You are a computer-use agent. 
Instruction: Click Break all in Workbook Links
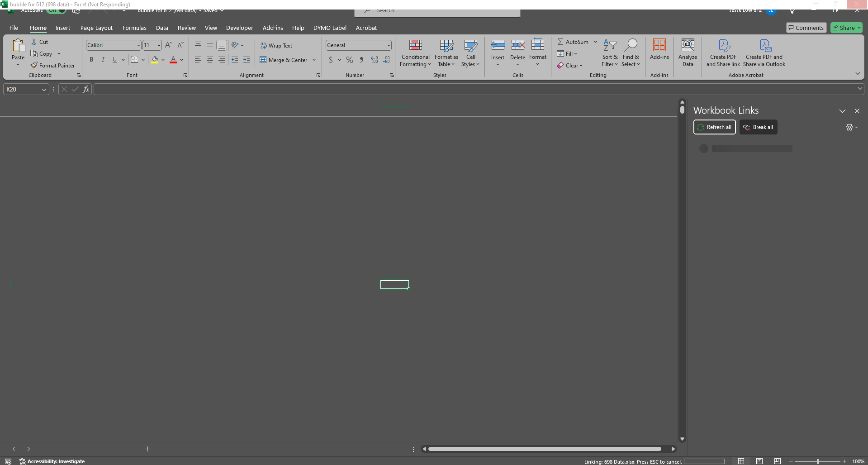click(758, 127)
